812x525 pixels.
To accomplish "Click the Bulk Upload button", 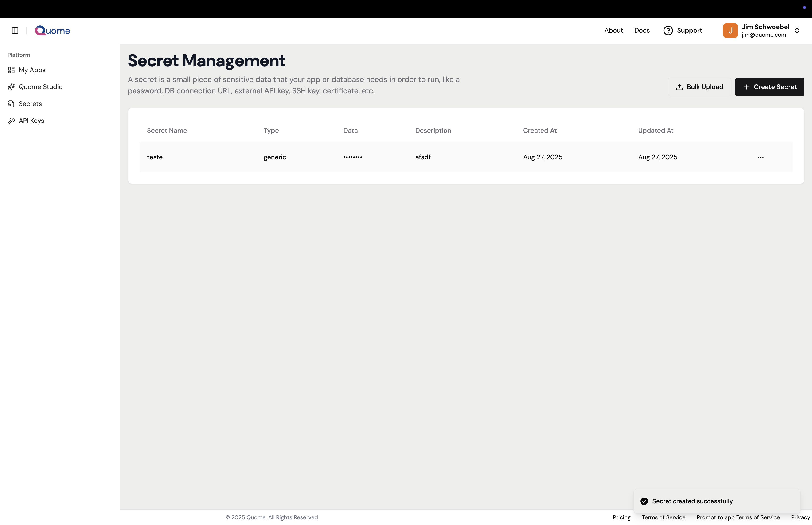I will [x=699, y=86].
